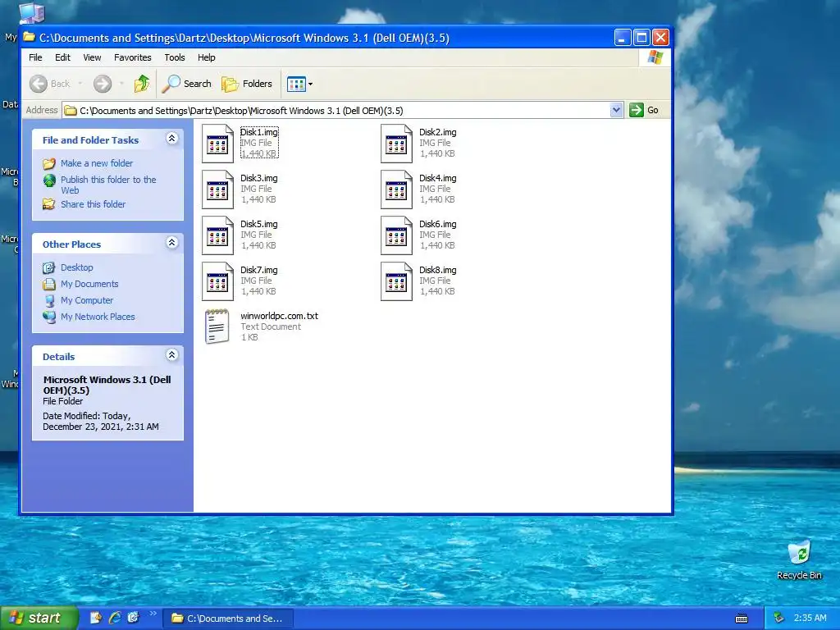Click the third Quick Launch icon
The image size is (840, 630).
coord(133,618)
